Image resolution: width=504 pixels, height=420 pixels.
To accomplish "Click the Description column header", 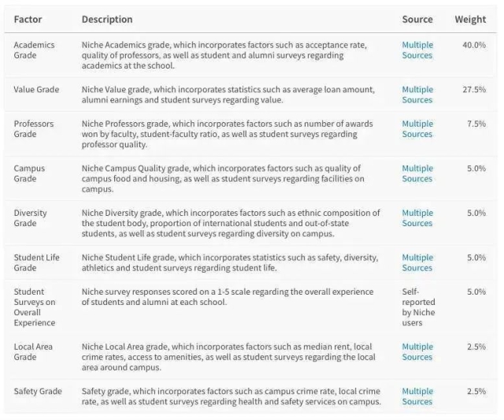I will [107, 19].
